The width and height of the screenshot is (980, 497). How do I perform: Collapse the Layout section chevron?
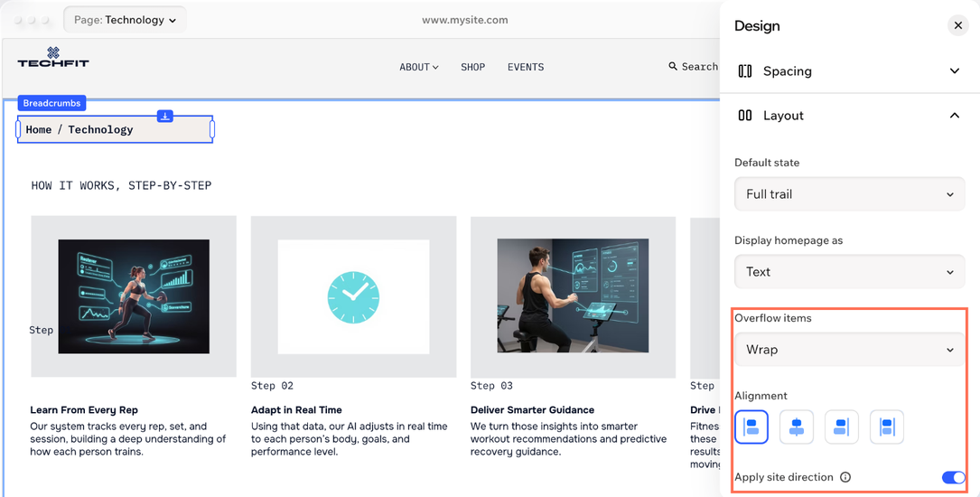[955, 116]
